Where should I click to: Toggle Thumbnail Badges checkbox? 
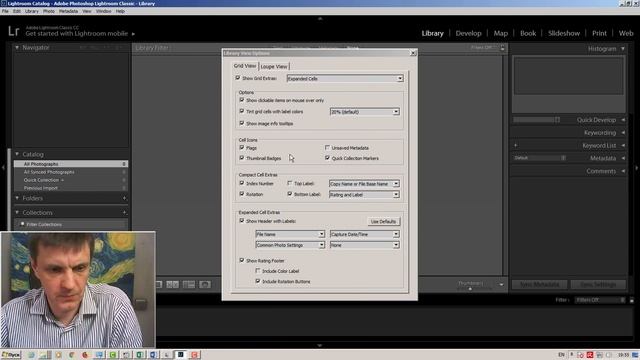pyautogui.click(x=242, y=158)
